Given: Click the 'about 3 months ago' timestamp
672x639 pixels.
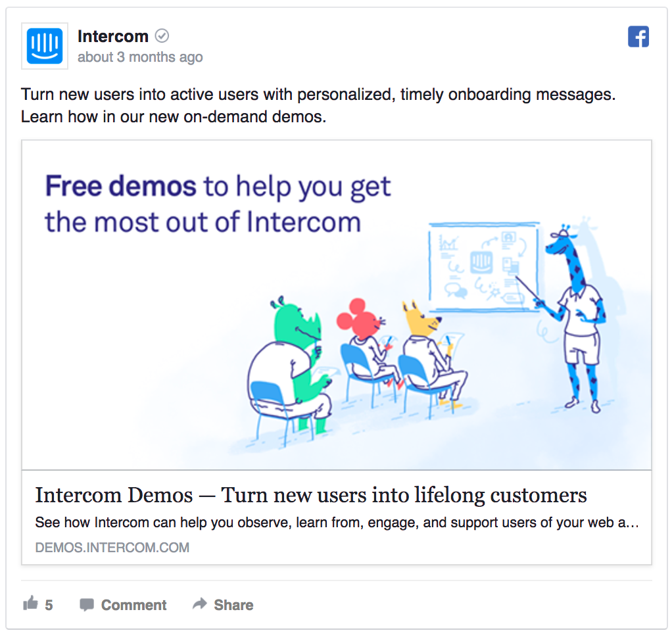Looking at the screenshot, I should (x=140, y=57).
